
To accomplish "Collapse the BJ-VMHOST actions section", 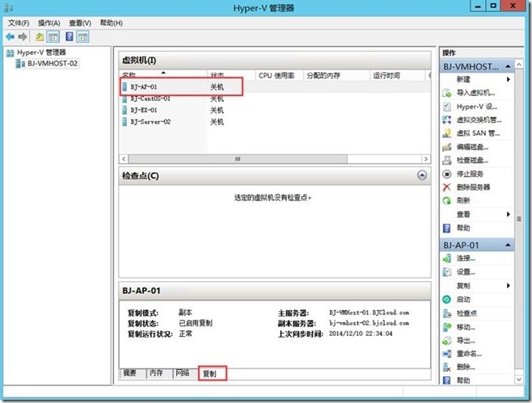I will coord(508,66).
